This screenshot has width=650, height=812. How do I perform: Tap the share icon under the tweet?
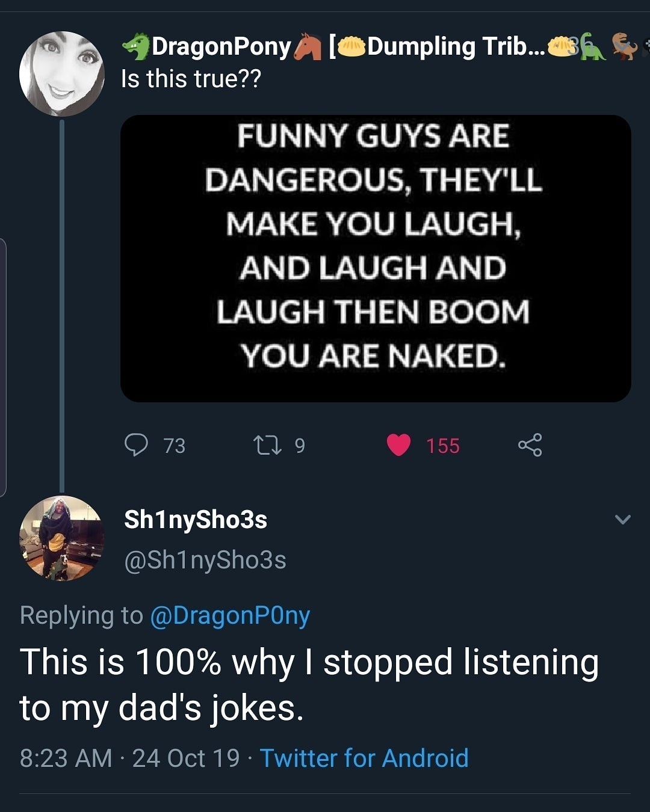[530, 445]
